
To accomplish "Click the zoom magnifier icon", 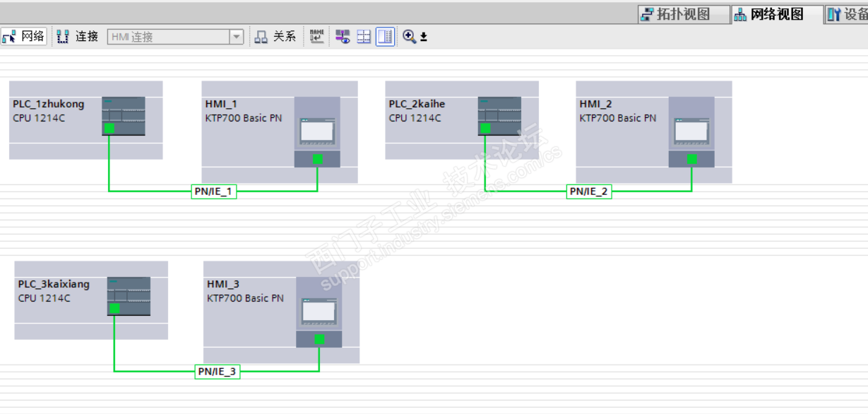I will 409,37.
